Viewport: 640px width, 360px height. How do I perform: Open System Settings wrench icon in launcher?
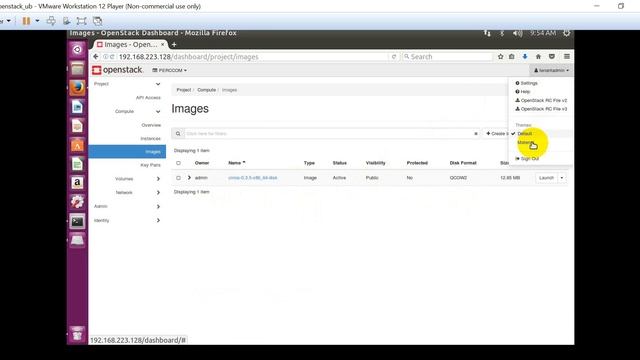(x=77, y=202)
